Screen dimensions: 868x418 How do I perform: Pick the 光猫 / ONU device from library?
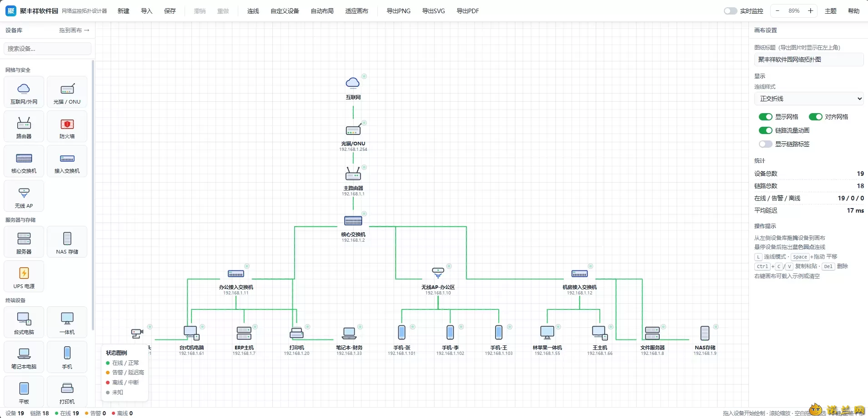67,92
